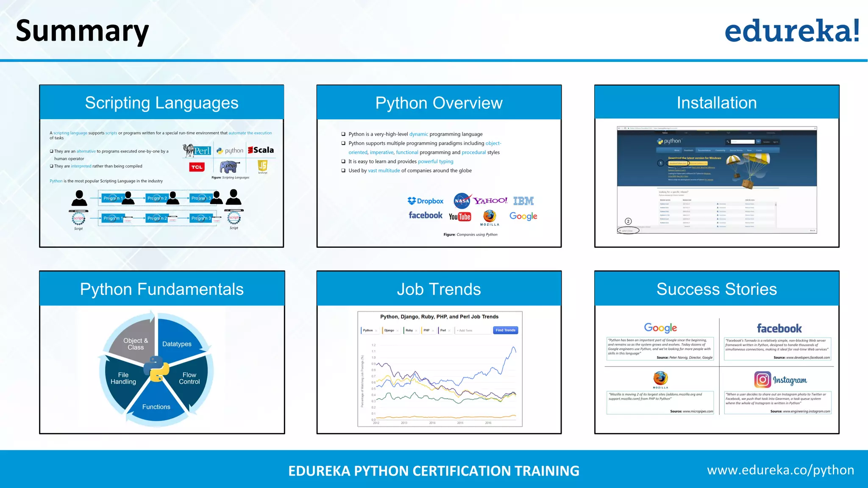Screen dimensions: 868x488
Task: Click the Success Stories panel header
Action: pyautogui.click(x=717, y=289)
